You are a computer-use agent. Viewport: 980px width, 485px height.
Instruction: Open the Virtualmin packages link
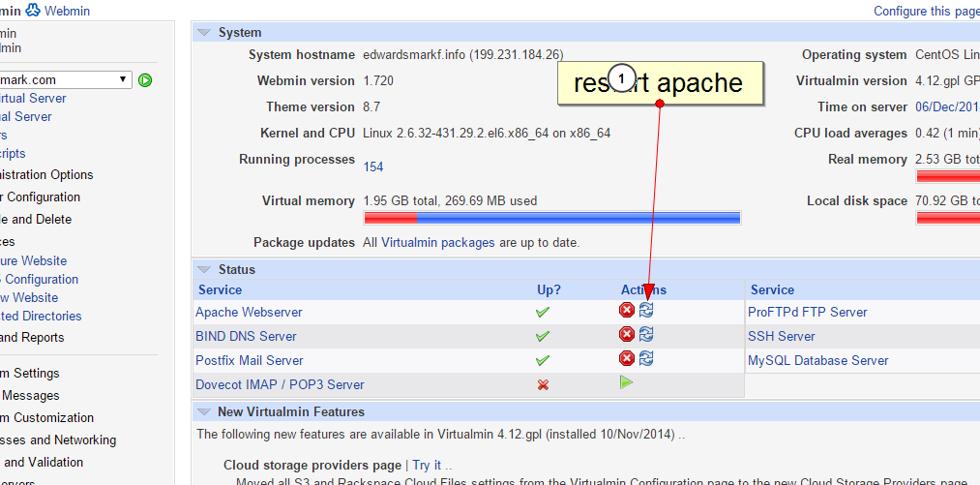pos(437,242)
